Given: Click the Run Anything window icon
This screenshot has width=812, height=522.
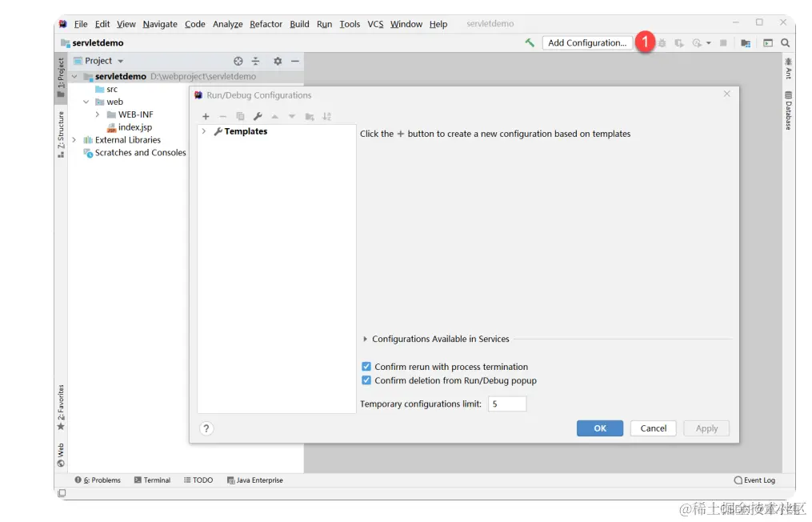Looking at the screenshot, I should [x=768, y=43].
